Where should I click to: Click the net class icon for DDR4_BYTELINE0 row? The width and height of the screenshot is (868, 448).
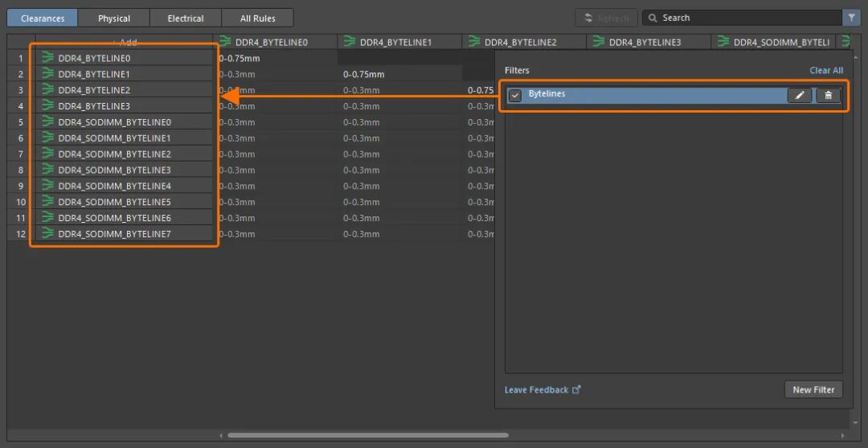[48, 58]
